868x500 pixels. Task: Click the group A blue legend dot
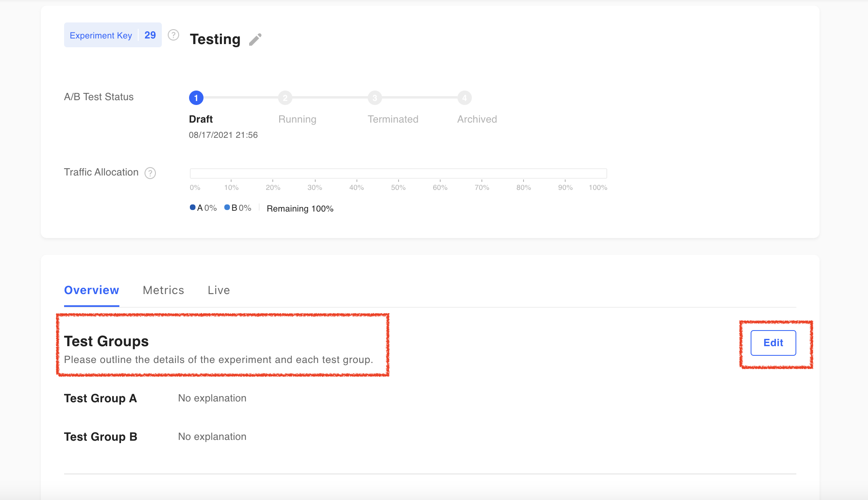pyautogui.click(x=193, y=208)
